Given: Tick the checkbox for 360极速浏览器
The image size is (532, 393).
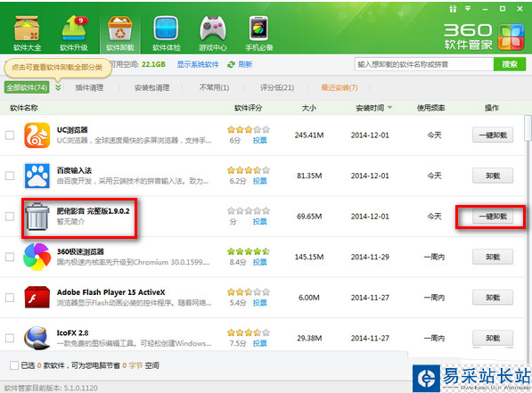Looking at the screenshot, I should point(10,257).
